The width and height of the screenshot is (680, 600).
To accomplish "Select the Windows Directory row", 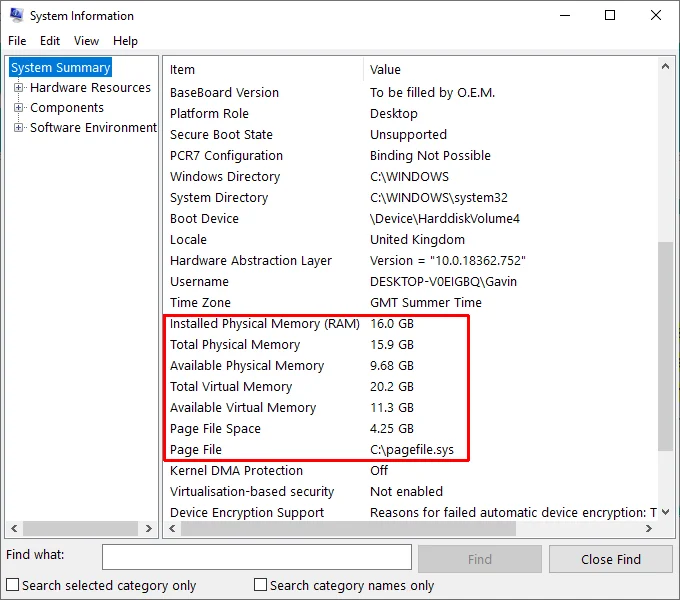I will [x=410, y=176].
